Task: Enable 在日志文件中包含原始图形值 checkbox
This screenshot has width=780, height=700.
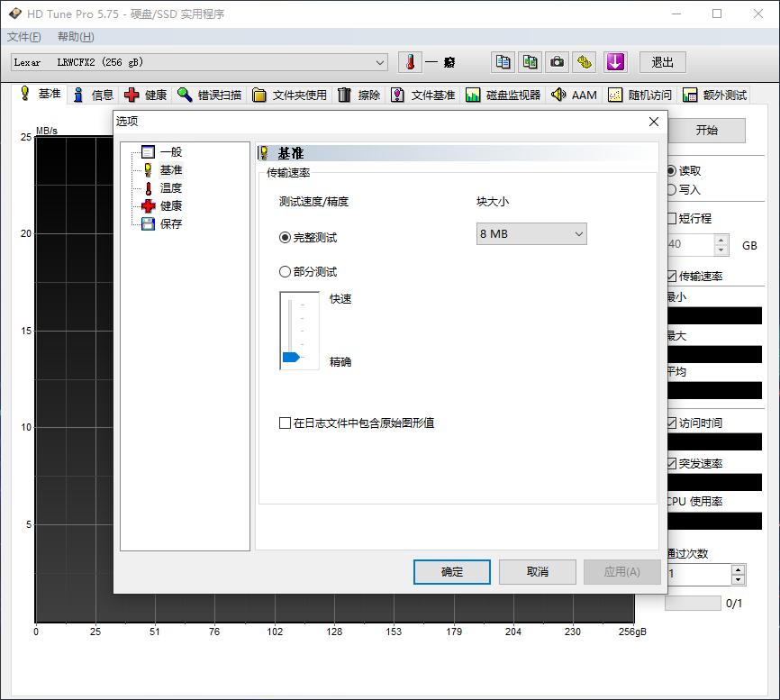Action: coord(286,423)
